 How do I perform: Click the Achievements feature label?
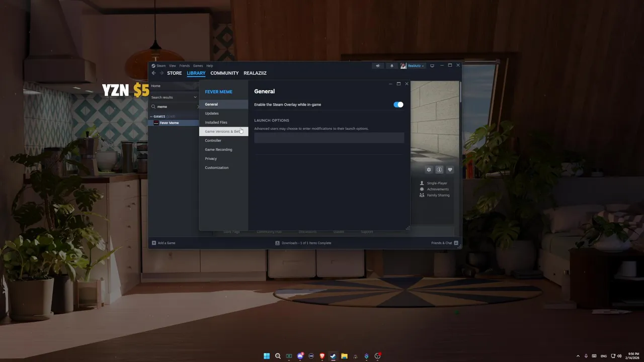coord(438,189)
